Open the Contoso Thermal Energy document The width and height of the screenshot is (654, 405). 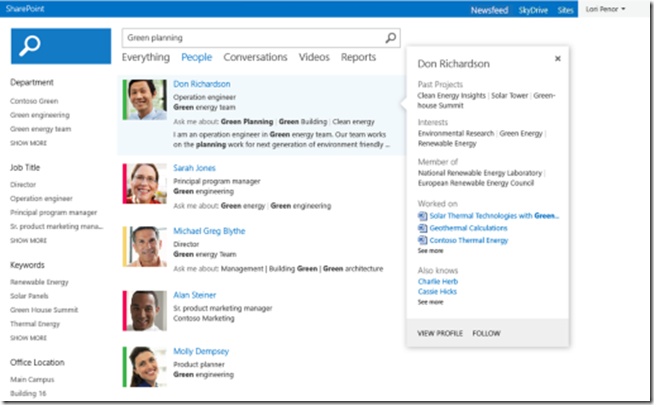tap(467, 240)
